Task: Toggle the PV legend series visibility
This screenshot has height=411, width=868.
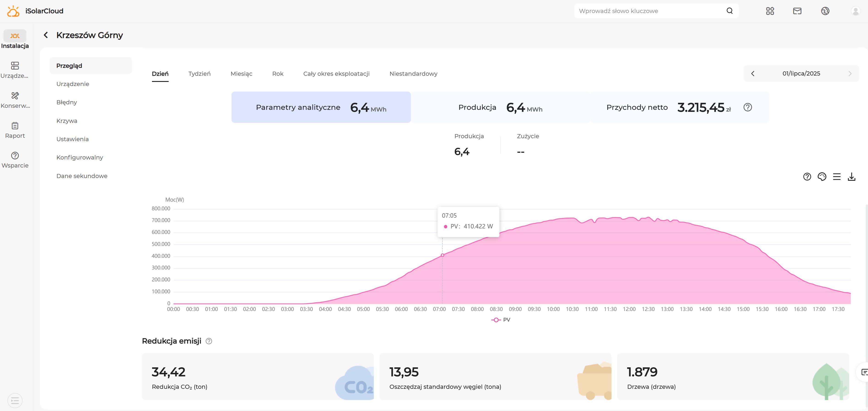Action: click(501, 320)
